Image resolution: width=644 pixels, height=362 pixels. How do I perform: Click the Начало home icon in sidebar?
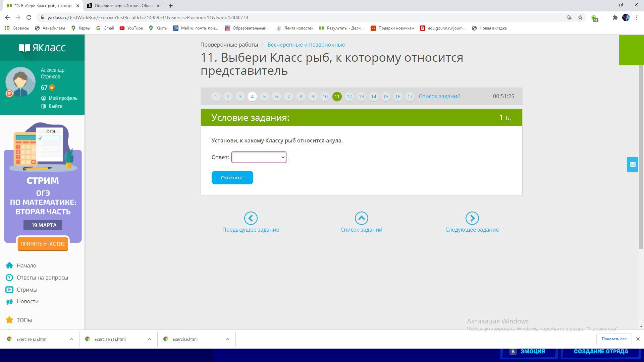click(x=9, y=265)
